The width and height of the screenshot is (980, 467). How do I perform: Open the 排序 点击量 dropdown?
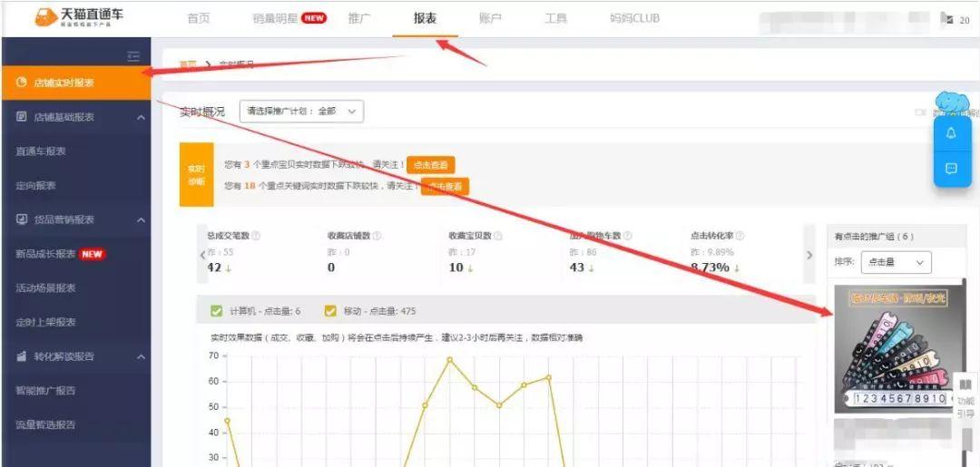click(896, 262)
